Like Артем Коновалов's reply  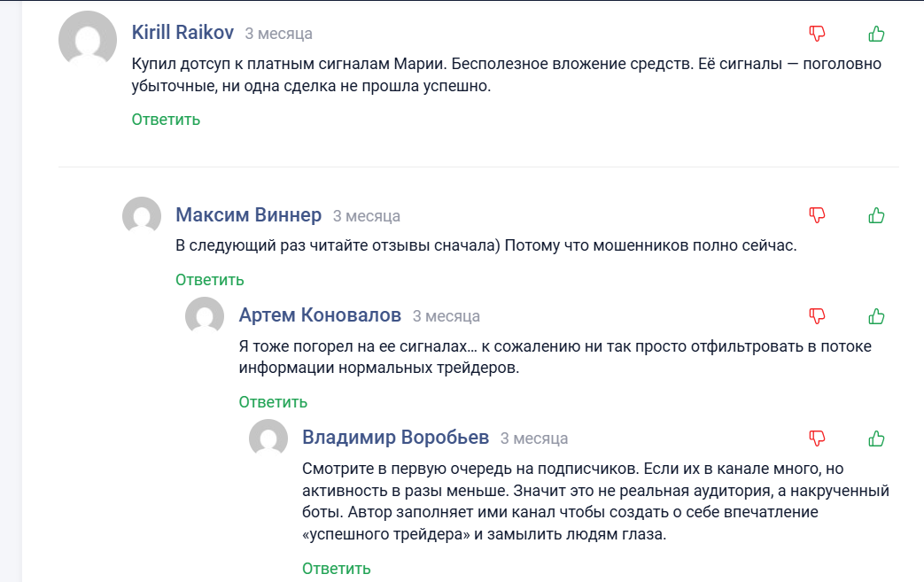coord(876,315)
